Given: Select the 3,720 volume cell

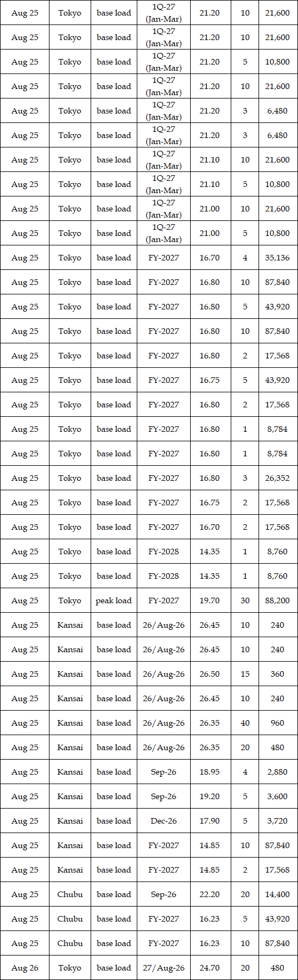Looking at the screenshot, I should point(277,821).
